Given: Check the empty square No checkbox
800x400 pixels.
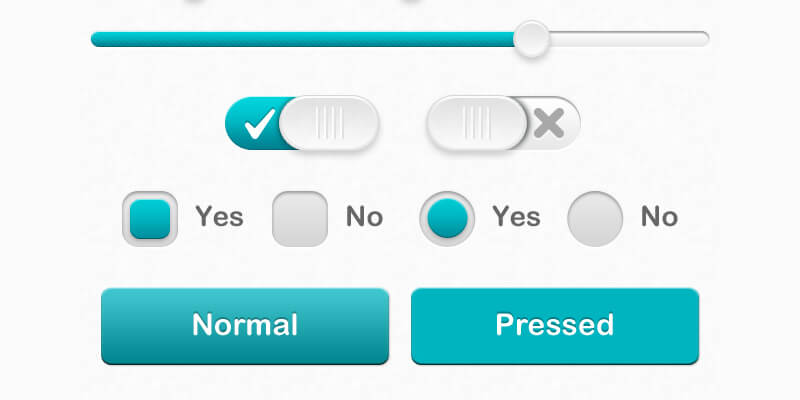Looking at the screenshot, I should [x=300, y=218].
